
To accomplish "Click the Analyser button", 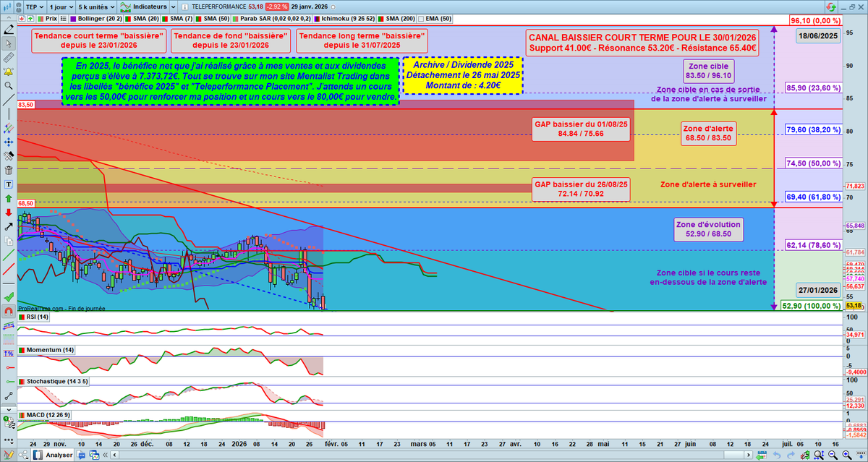I will click(x=53, y=455).
